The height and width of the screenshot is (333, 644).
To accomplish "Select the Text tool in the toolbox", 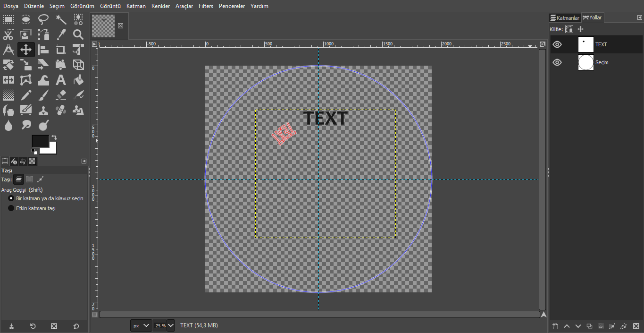I will tap(61, 80).
